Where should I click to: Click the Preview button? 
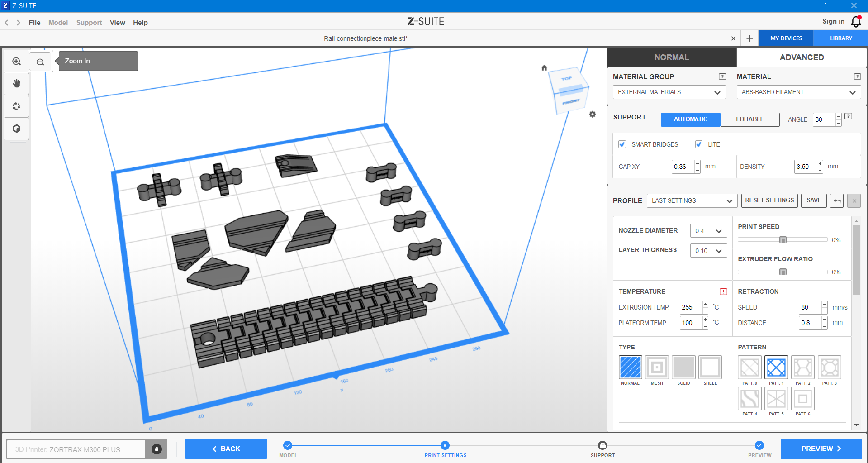click(821, 449)
